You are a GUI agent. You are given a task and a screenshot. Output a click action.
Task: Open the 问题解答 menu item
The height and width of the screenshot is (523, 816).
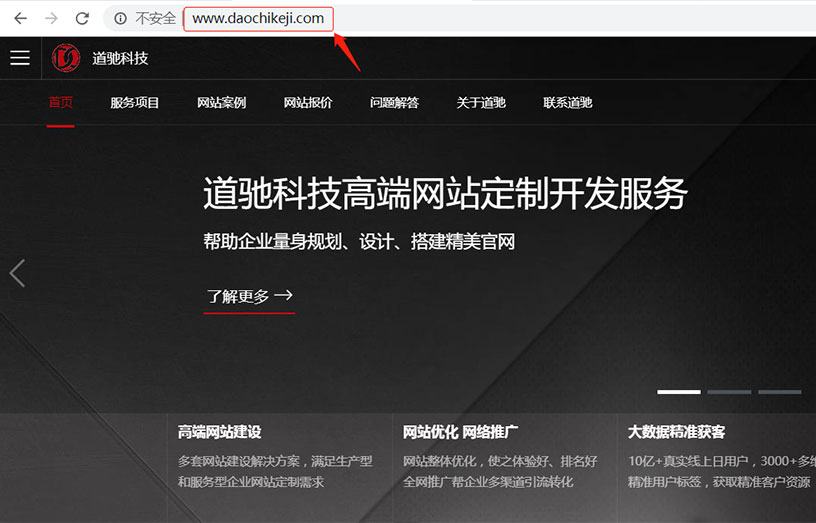tap(394, 103)
